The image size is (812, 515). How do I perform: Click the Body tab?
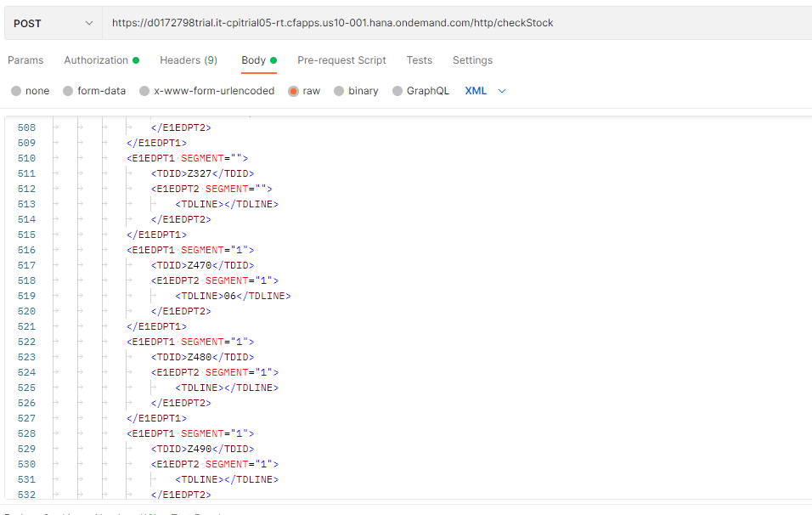click(x=253, y=60)
